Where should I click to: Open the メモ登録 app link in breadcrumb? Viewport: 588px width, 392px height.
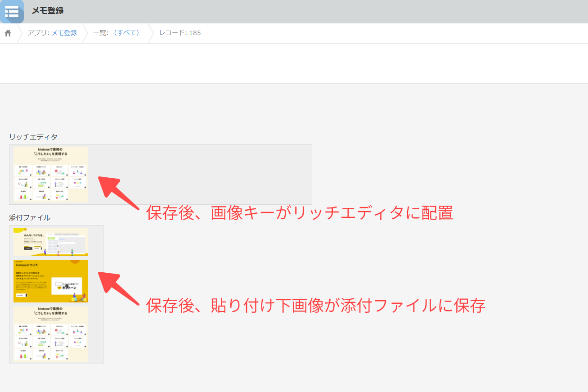pyautogui.click(x=64, y=33)
